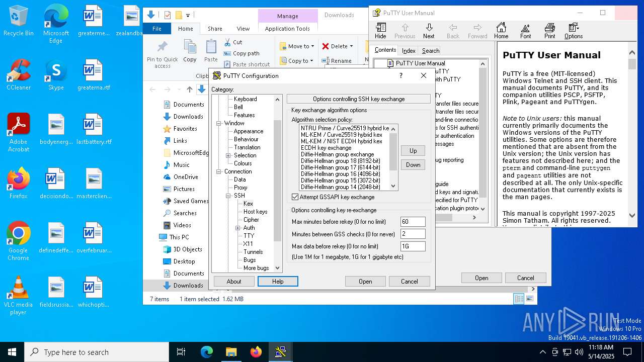Click Help button in PuTTY Configuration

(278, 282)
